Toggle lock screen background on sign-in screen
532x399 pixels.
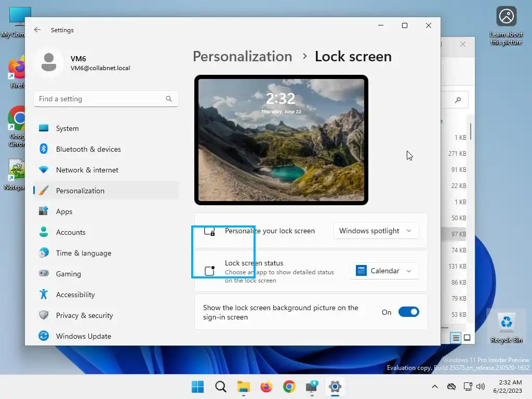tap(409, 312)
